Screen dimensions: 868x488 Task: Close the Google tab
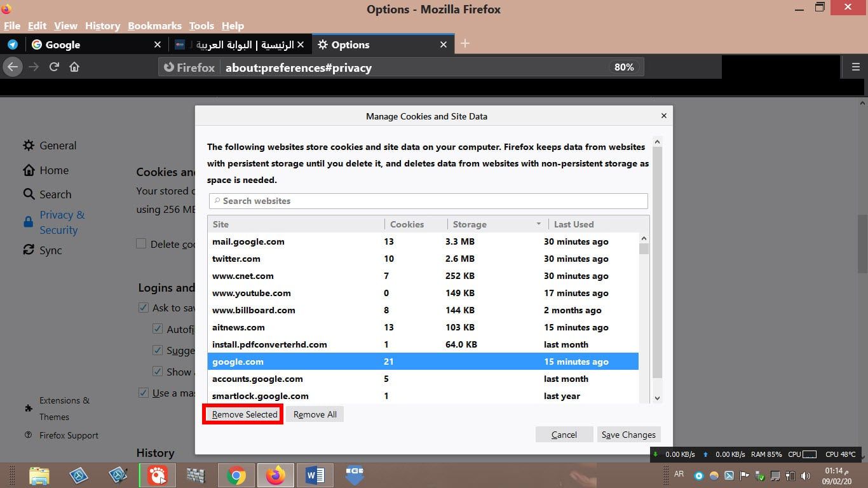[158, 44]
